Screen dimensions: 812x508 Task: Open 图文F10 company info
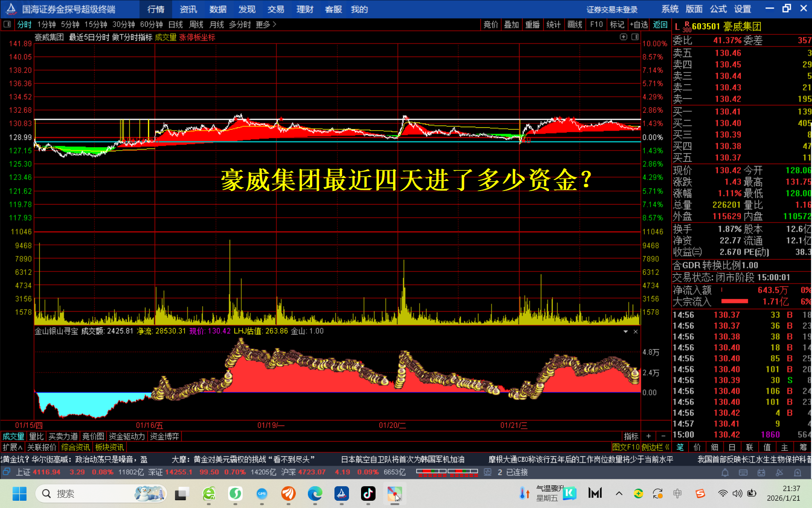(x=625, y=447)
